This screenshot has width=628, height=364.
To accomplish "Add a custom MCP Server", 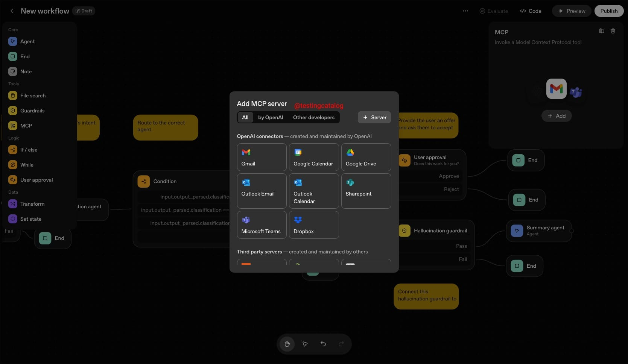I will tap(374, 117).
